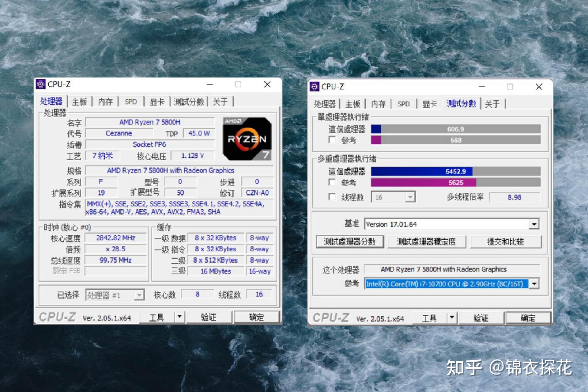
Task: Expand 工具 arrow in left window
Action: tap(180, 316)
